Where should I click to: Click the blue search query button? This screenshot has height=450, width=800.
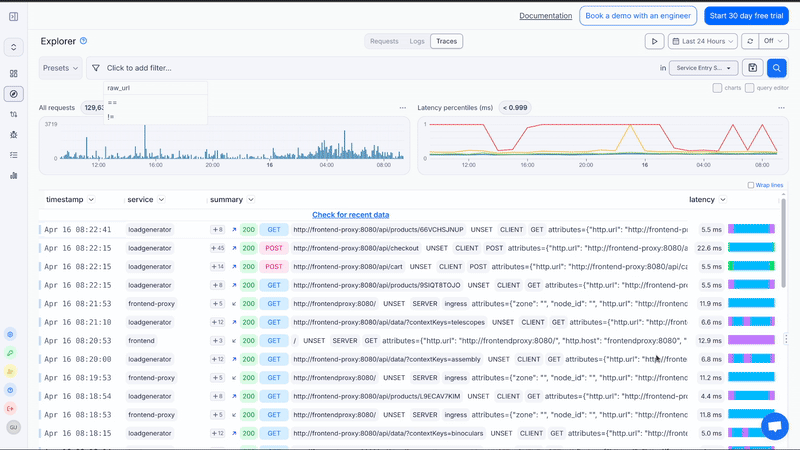tap(777, 68)
